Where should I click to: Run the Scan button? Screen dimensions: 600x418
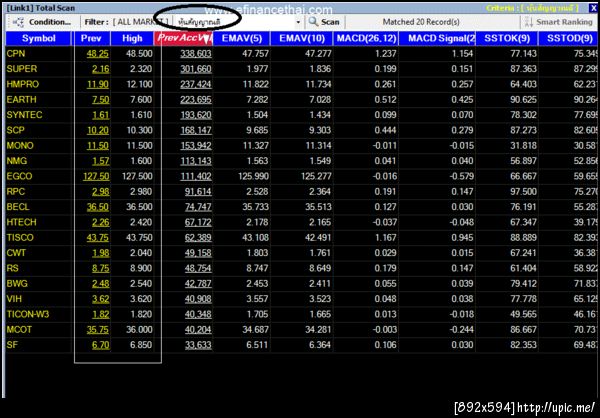pos(324,22)
